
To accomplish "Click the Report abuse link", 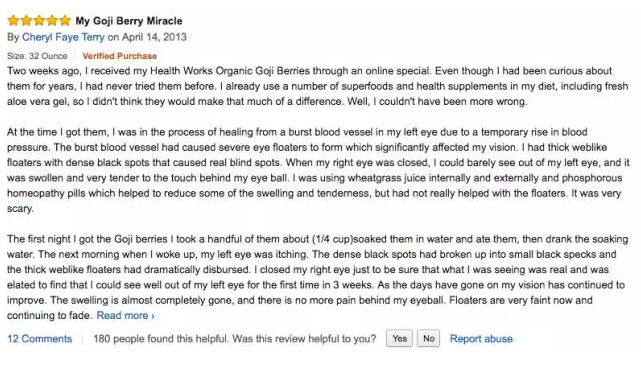I will click(x=481, y=339).
